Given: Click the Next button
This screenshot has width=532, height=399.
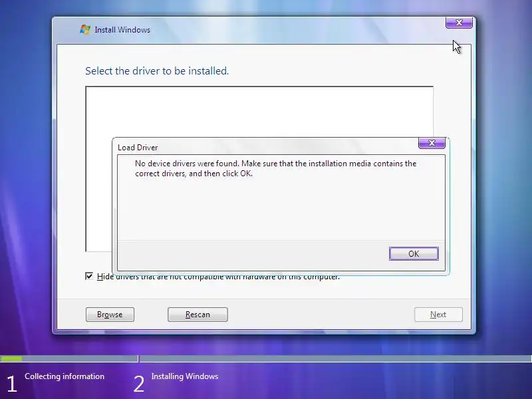Looking at the screenshot, I should click(438, 315).
